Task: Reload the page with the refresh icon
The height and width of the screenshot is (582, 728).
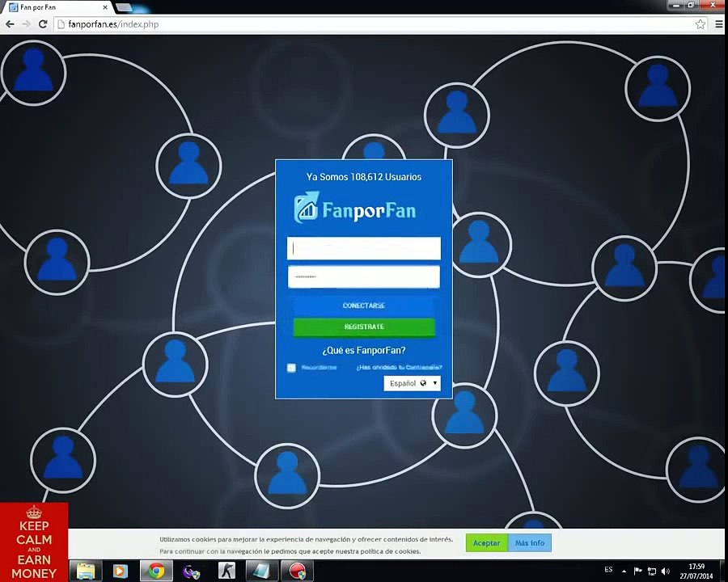Action: click(x=43, y=24)
